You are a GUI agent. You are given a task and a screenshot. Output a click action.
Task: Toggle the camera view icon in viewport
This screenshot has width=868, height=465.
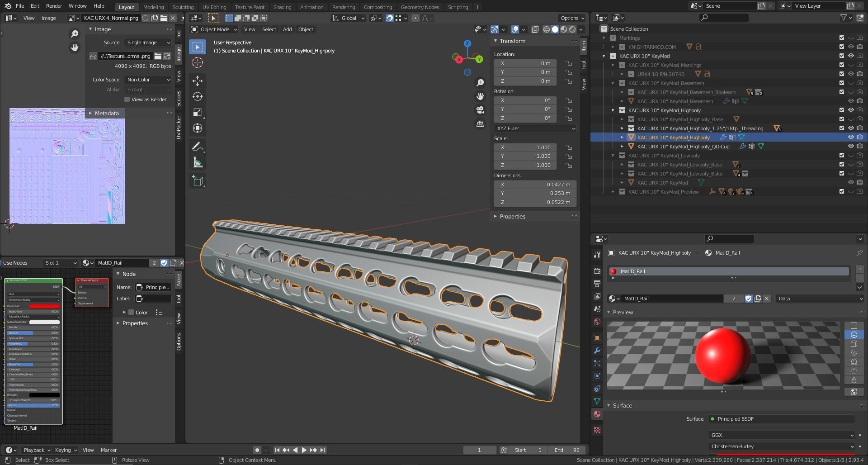tap(480, 110)
